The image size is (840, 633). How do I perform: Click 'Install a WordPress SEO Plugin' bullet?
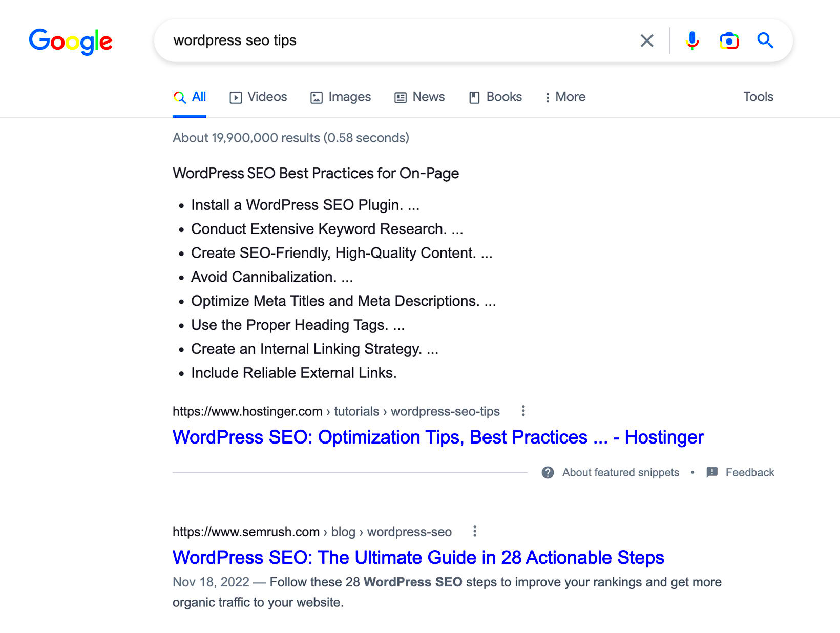coord(305,205)
